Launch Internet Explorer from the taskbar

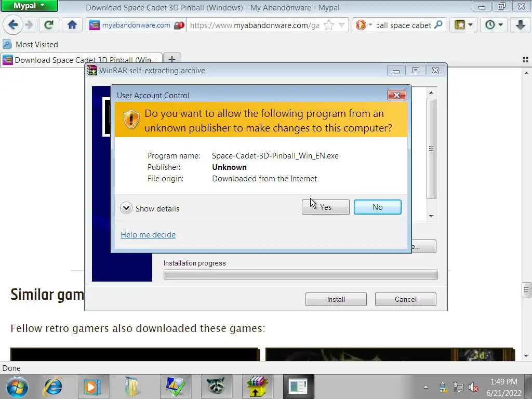tap(54, 387)
